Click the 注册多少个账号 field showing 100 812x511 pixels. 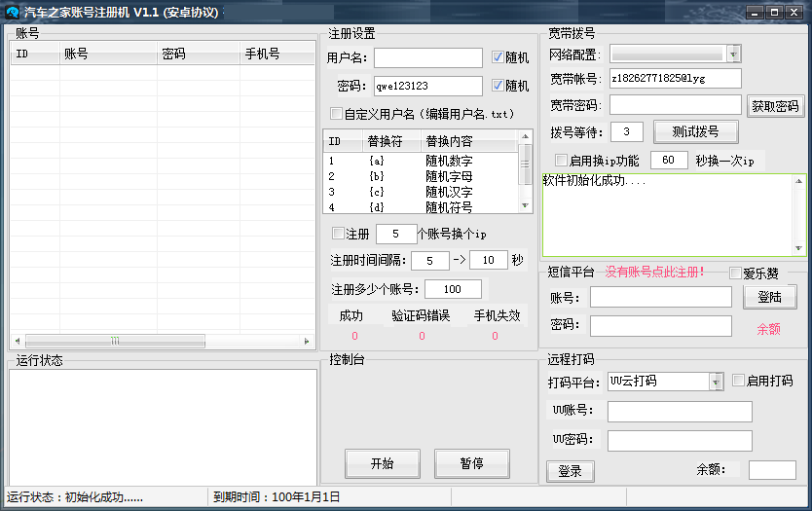tap(453, 289)
